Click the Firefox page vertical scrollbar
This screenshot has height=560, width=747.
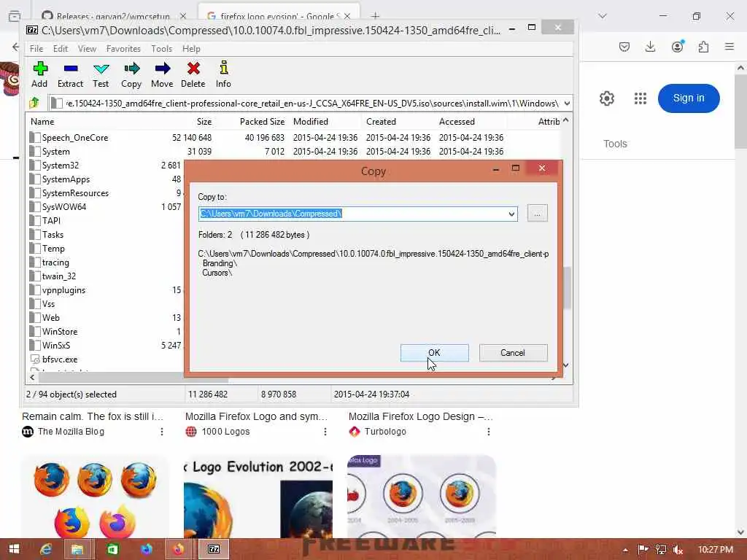tap(740, 112)
